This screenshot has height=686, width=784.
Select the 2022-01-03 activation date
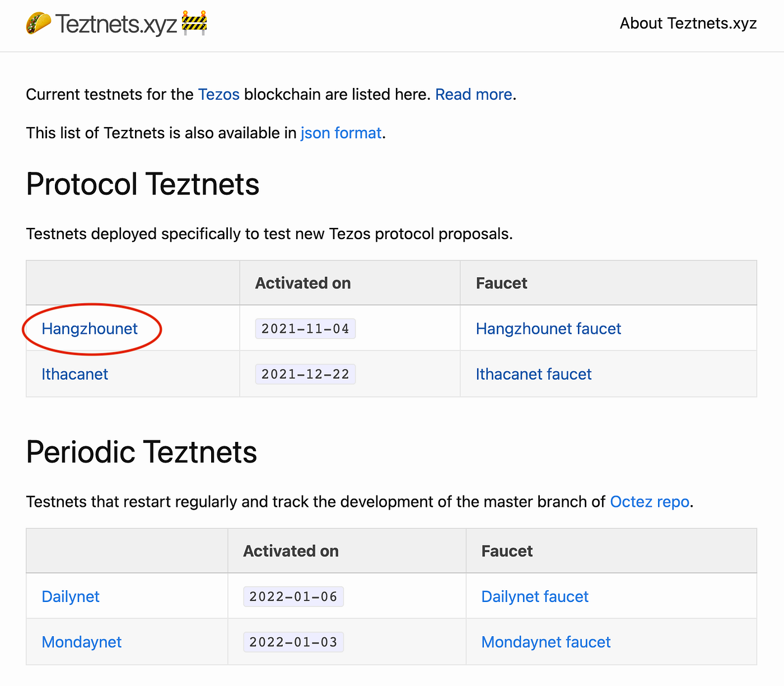click(293, 642)
